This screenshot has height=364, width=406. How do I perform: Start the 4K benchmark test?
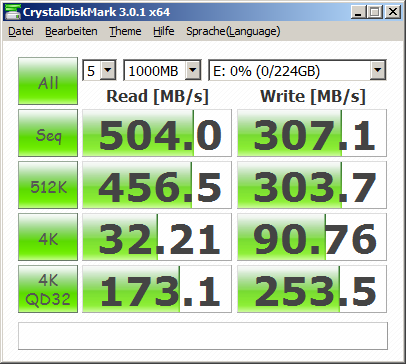48,237
